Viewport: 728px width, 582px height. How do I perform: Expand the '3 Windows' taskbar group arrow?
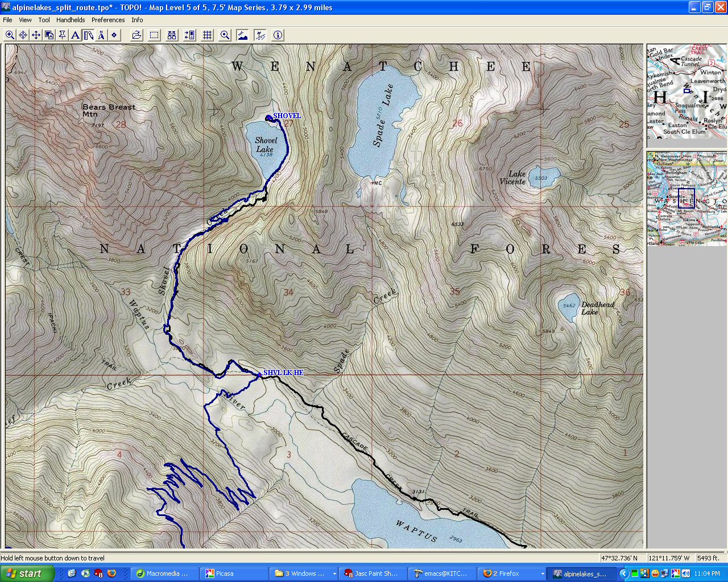tap(334, 574)
